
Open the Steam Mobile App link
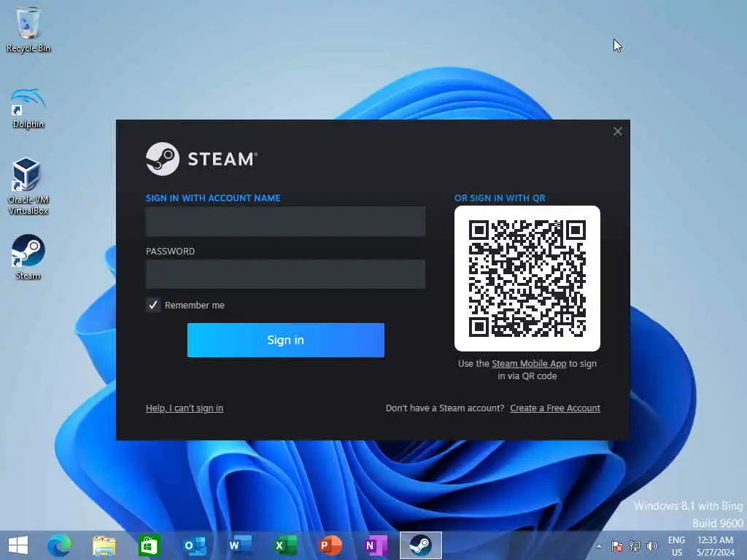(529, 363)
